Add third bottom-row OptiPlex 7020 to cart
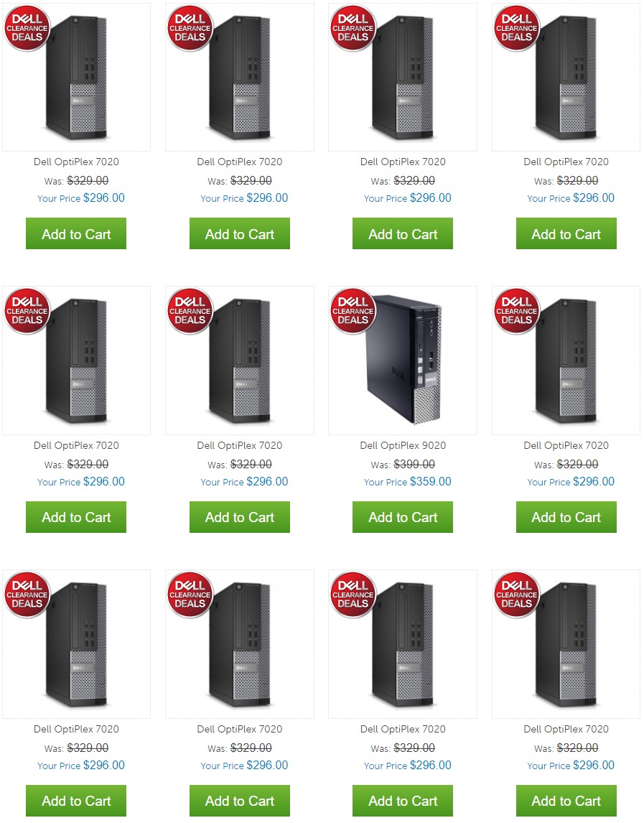644x823 pixels. [x=403, y=801]
